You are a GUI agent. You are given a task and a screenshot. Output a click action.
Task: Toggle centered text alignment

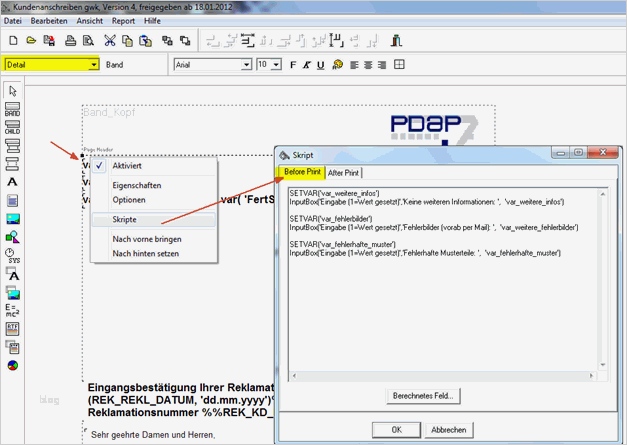368,65
